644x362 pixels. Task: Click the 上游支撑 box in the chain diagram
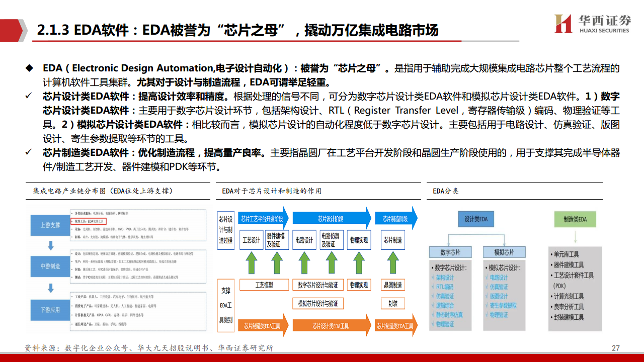(50, 225)
